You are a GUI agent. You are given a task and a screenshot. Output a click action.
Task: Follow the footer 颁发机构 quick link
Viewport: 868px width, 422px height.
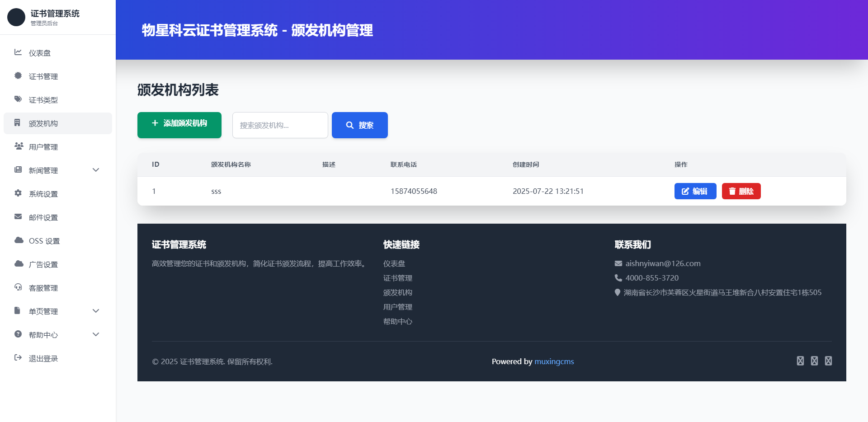[x=398, y=292]
